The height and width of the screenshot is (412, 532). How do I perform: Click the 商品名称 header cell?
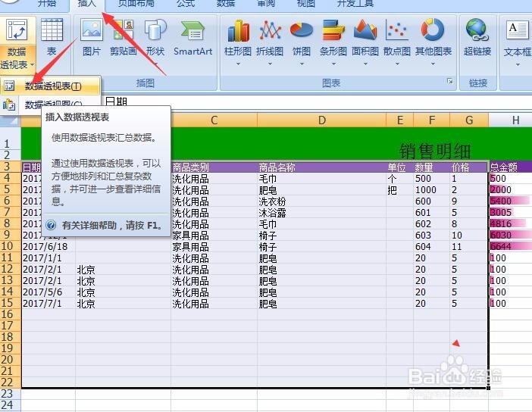[321, 167]
